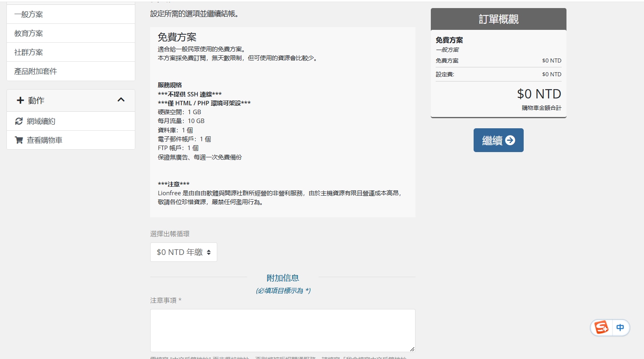Click the 訂單概觀 summary header
The image size is (644, 359).
499,19
